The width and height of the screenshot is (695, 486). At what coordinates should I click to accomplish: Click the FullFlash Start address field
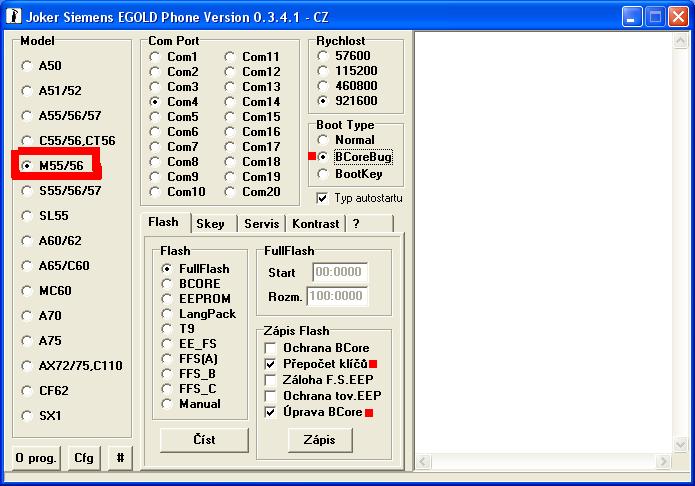pos(340,272)
